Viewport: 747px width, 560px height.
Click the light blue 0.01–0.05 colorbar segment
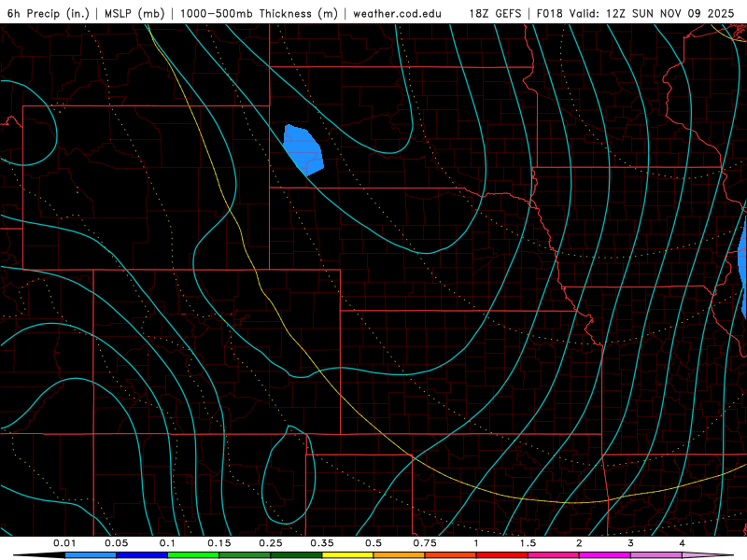coord(91,555)
